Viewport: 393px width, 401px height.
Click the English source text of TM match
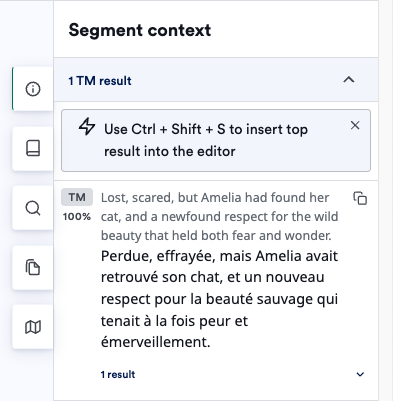[x=219, y=216]
